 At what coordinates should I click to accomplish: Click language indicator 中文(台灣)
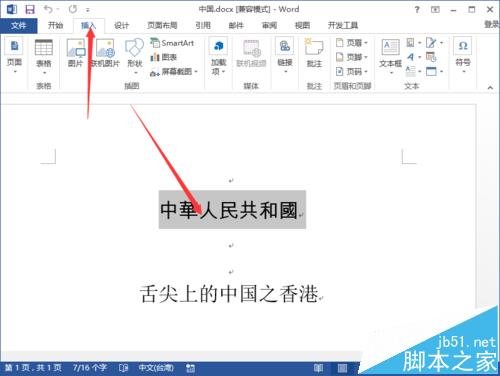click(156, 368)
